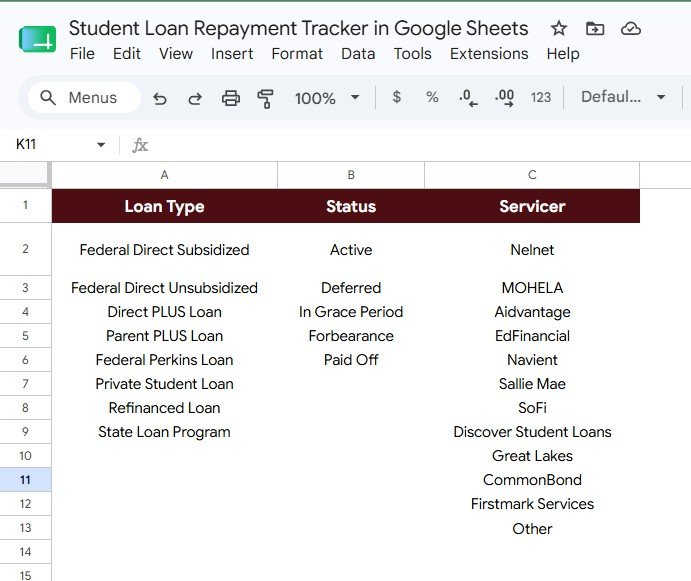The image size is (691, 581).
Task: Select cell In Grace Period
Action: [x=351, y=312]
